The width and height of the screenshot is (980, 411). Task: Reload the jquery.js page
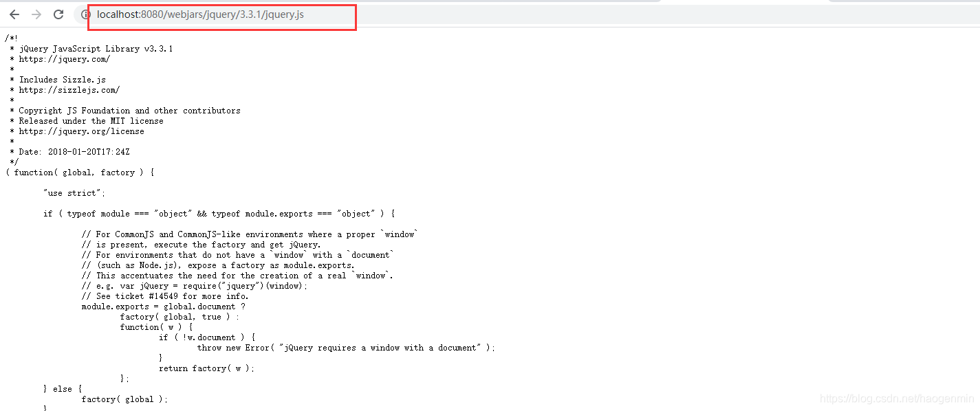(x=58, y=14)
